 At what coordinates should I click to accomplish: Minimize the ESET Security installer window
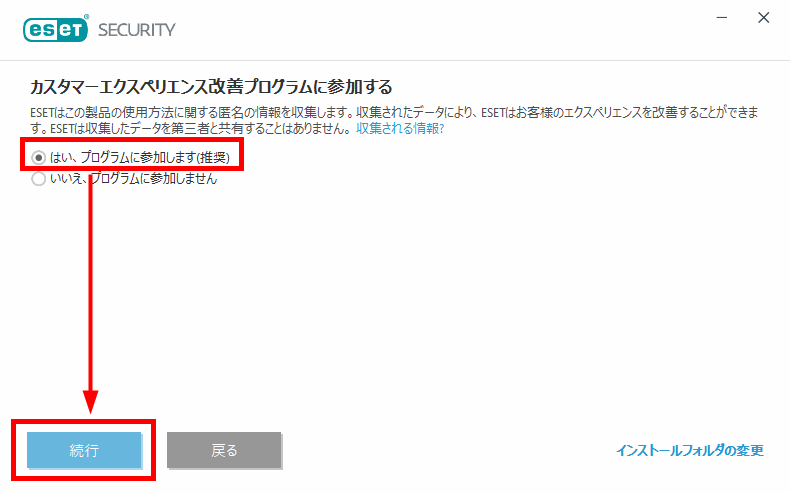pos(722,18)
